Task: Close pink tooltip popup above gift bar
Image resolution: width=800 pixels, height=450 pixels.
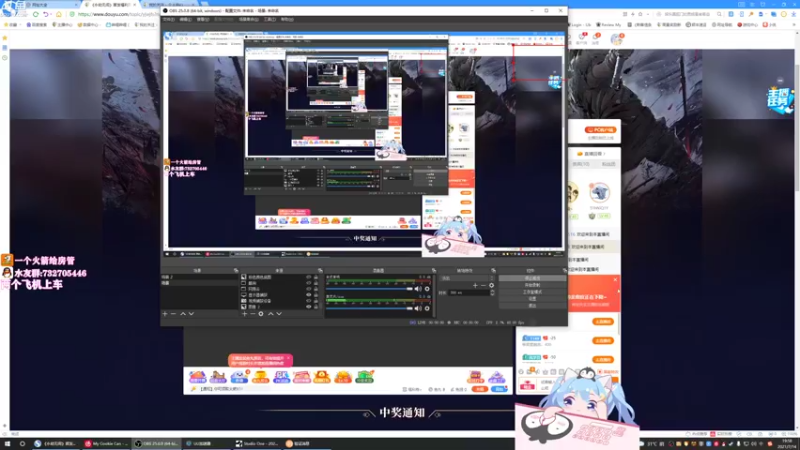Action: click(x=288, y=358)
